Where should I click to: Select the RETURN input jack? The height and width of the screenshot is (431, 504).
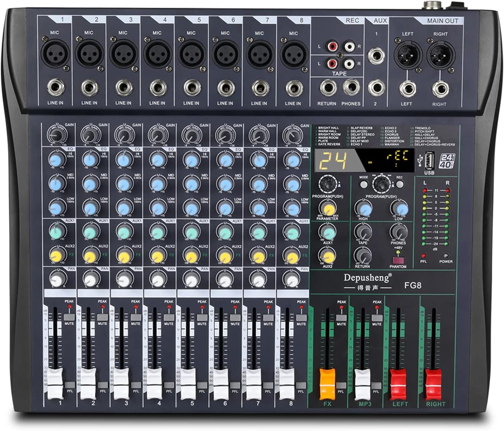point(328,88)
